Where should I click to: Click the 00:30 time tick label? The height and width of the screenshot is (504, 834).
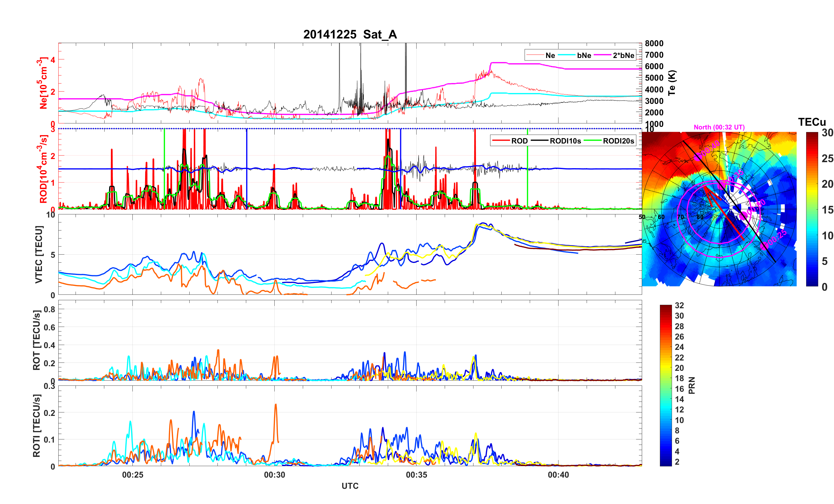(x=274, y=474)
